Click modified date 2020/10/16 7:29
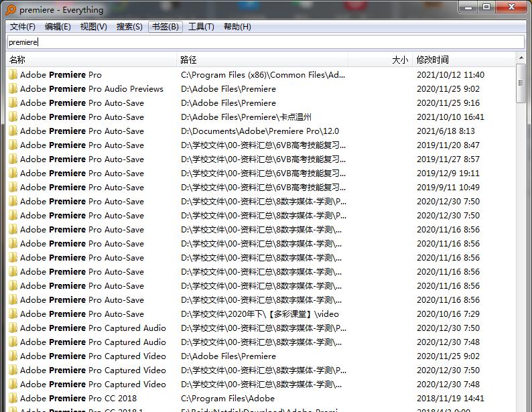 [448, 314]
